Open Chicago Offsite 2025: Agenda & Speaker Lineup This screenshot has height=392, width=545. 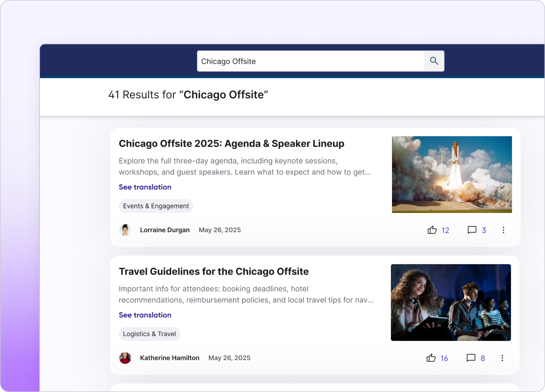[x=231, y=144]
